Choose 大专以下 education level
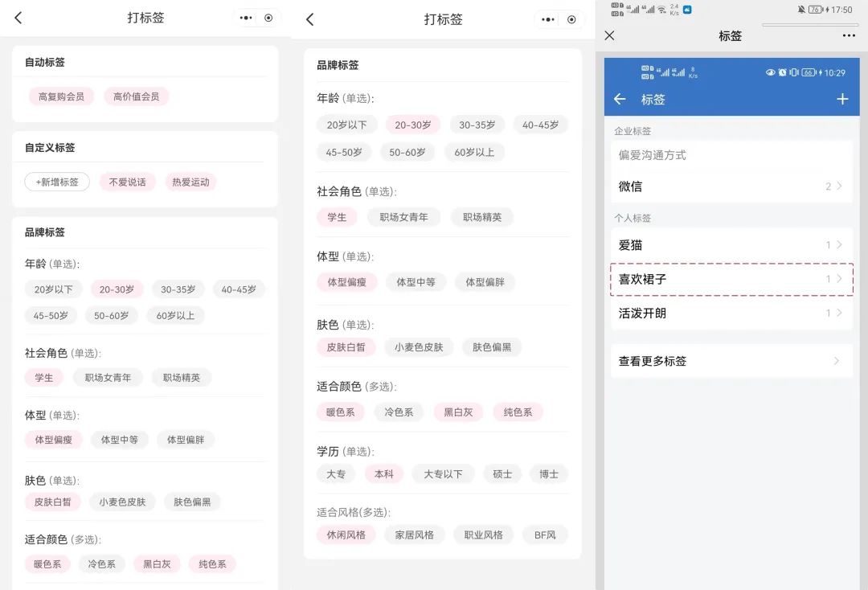The height and width of the screenshot is (590, 868). pyautogui.click(x=444, y=473)
